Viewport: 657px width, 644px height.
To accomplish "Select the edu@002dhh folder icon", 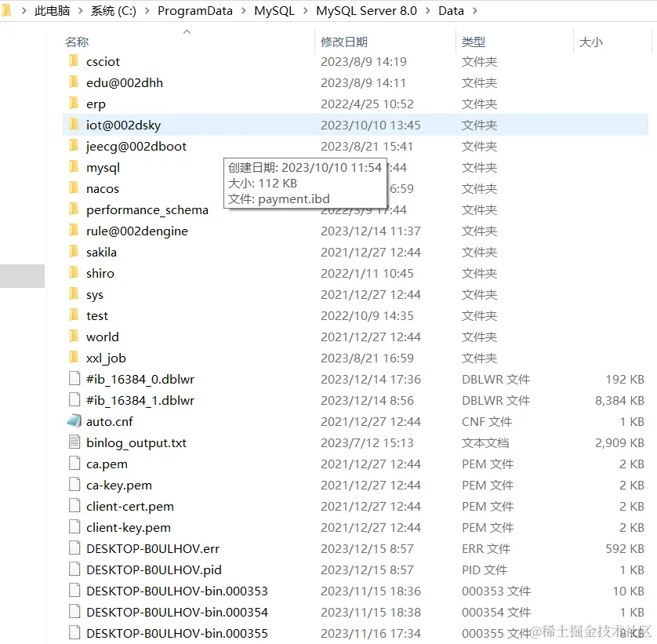I will point(74,82).
